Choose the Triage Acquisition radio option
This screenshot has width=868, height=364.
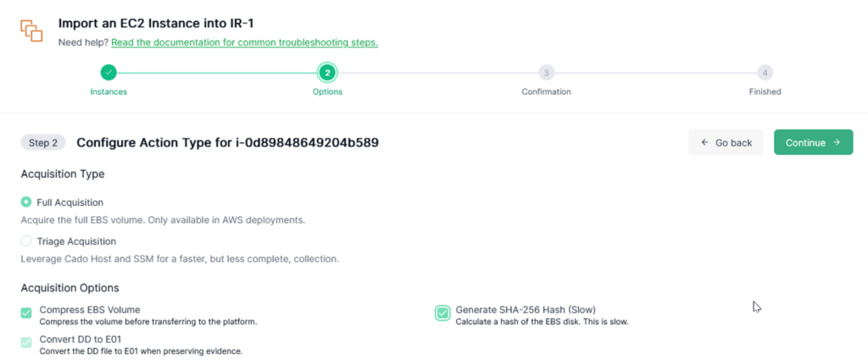click(26, 240)
